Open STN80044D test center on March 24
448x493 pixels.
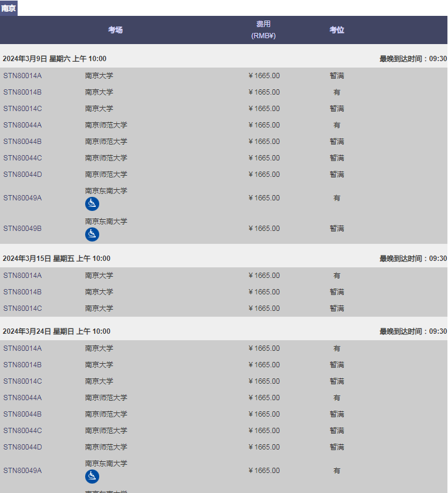coord(22,447)
